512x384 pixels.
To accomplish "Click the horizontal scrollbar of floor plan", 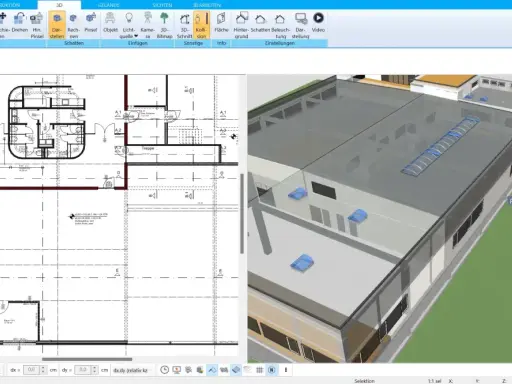I will (x=87, y=359).
